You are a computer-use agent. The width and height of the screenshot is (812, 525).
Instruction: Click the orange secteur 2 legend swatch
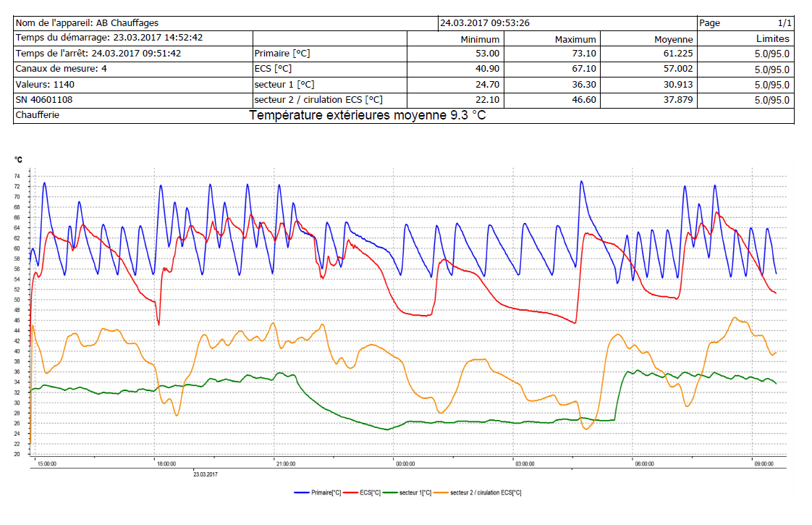[x=441, y=492]
